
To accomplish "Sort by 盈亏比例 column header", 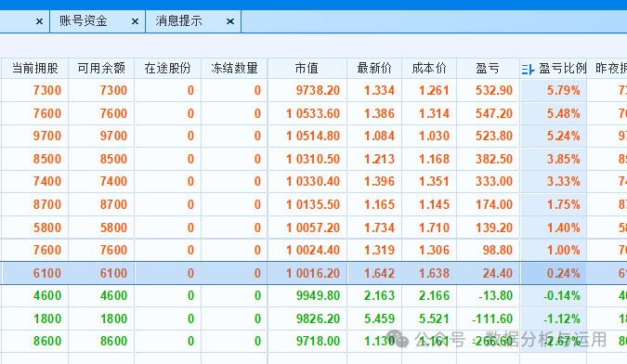I will click(x=562, y=69).
